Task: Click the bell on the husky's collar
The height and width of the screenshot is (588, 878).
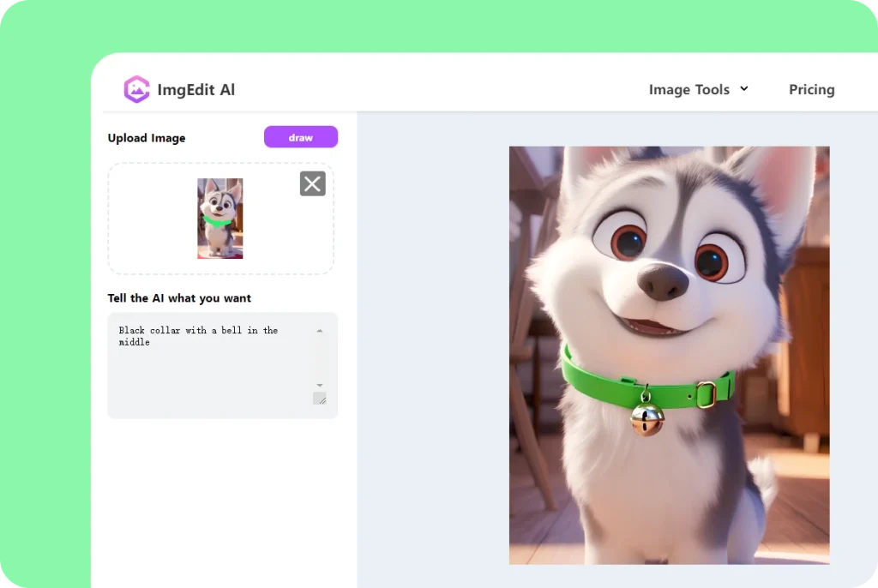Action: click(646, 418)
